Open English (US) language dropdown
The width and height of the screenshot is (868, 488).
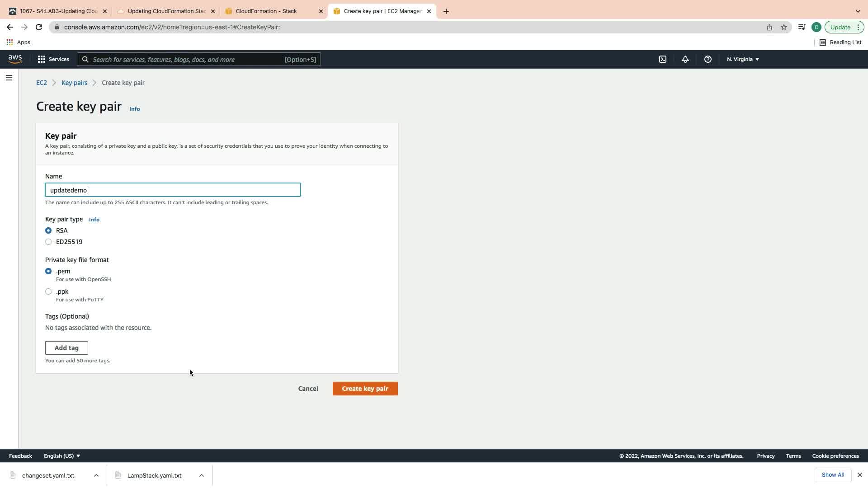point(62,456)
